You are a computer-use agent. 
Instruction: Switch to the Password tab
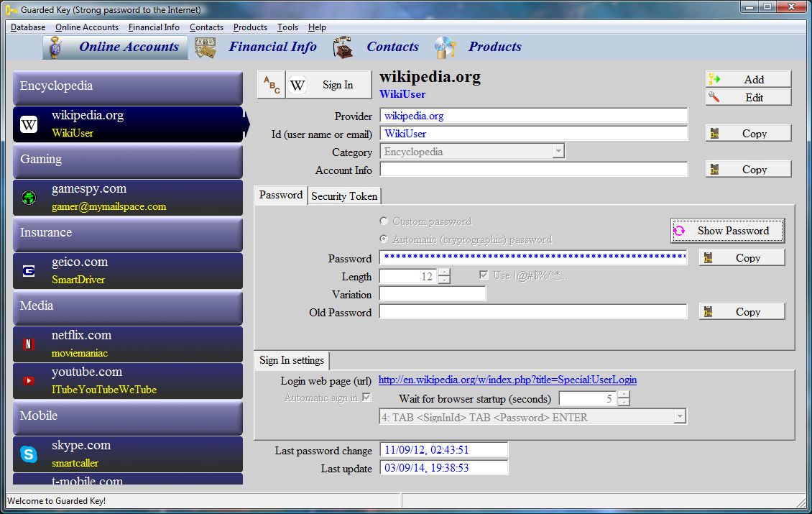click(x=281, y=196)
